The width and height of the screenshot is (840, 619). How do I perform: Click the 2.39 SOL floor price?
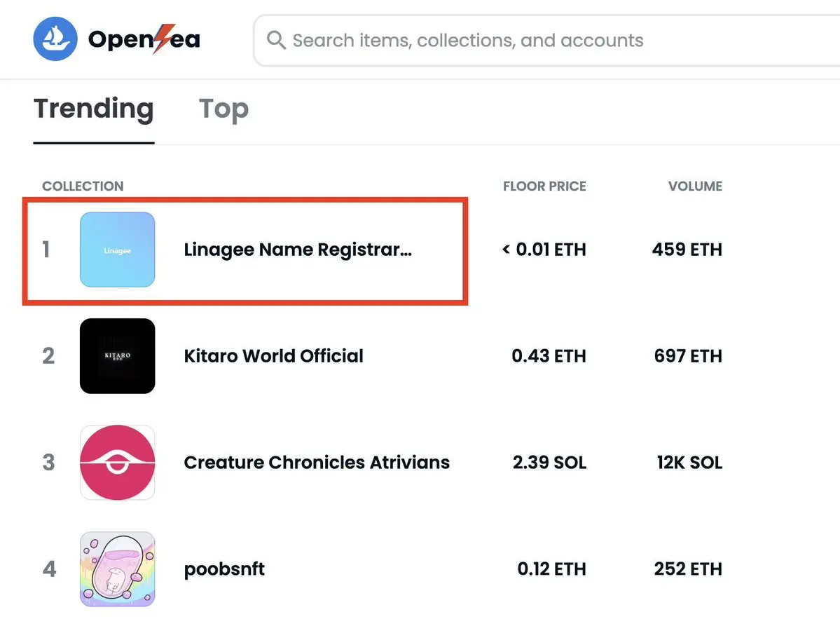pos(549,463)
